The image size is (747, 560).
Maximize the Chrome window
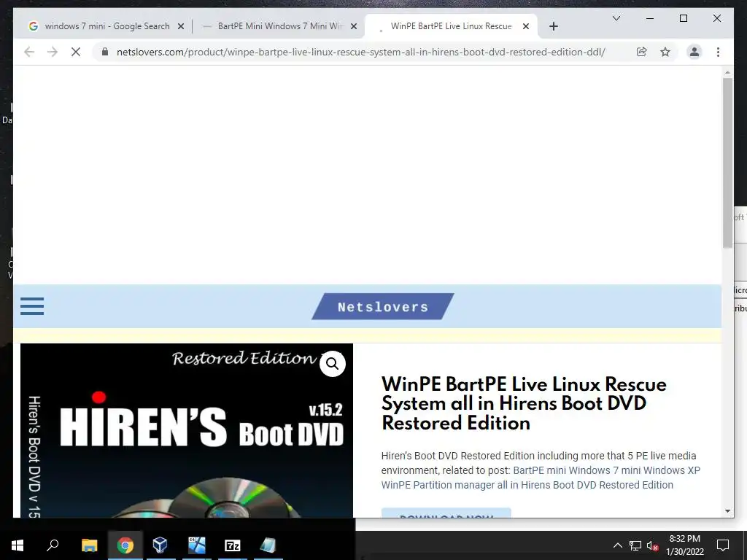click(683, 18)
